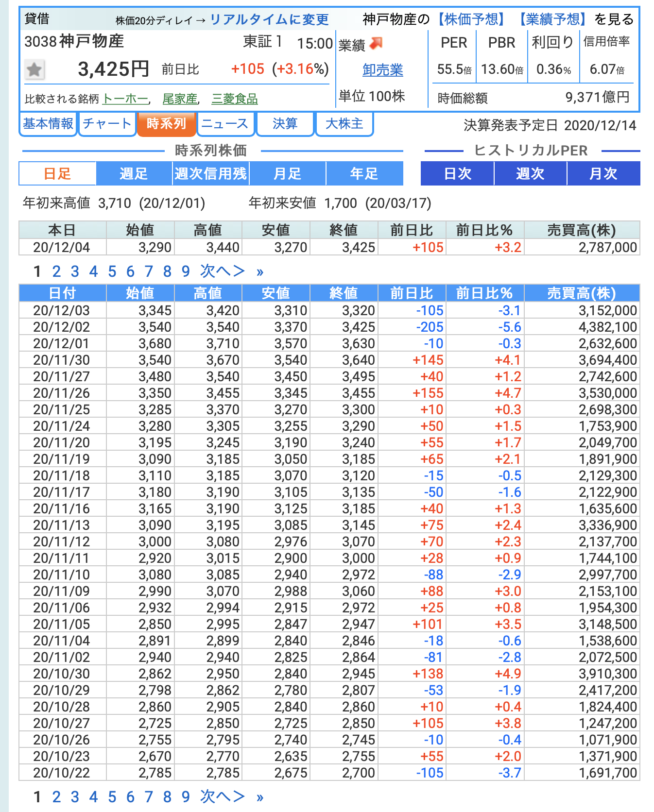The height and width of the screenshot is (812, 654).
Task: Click the 20/12/03 date cell
Action: [62, 310]
